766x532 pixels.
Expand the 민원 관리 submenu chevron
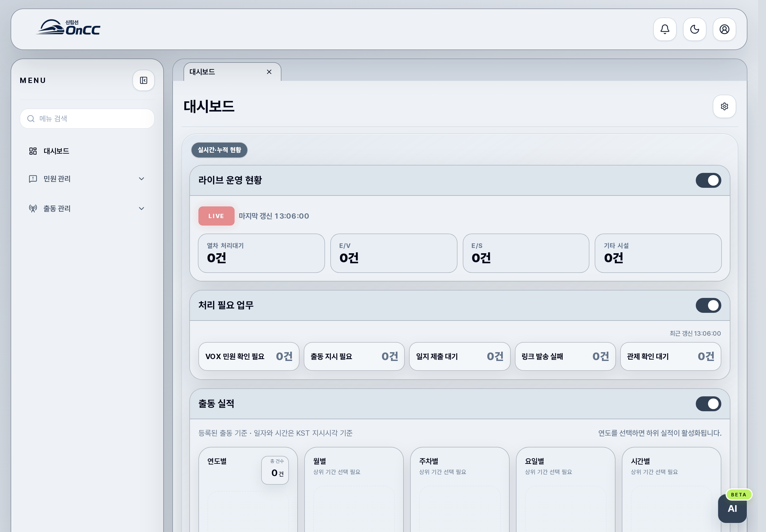click(141, 179)
